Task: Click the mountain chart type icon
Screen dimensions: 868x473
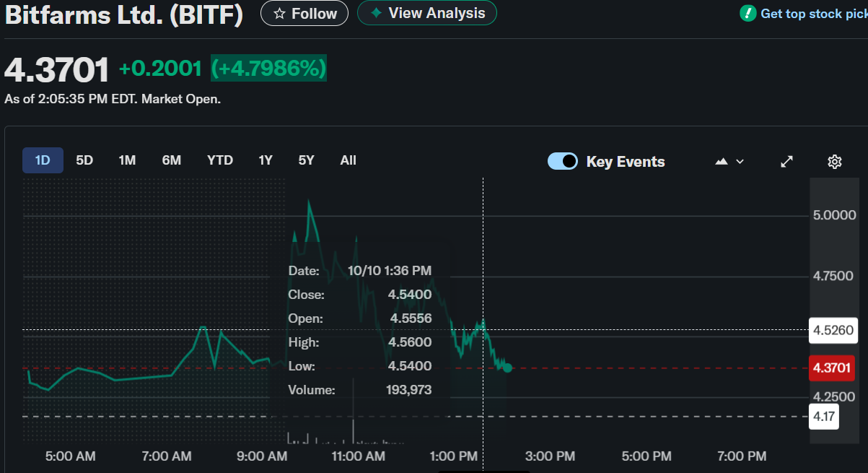Action: pos(722,162)
